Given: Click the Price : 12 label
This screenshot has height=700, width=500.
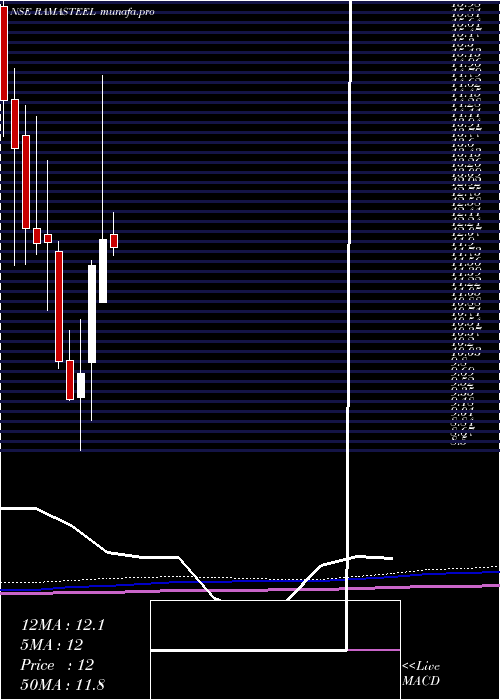Looking at the screenshot, I should click(57, 665).
